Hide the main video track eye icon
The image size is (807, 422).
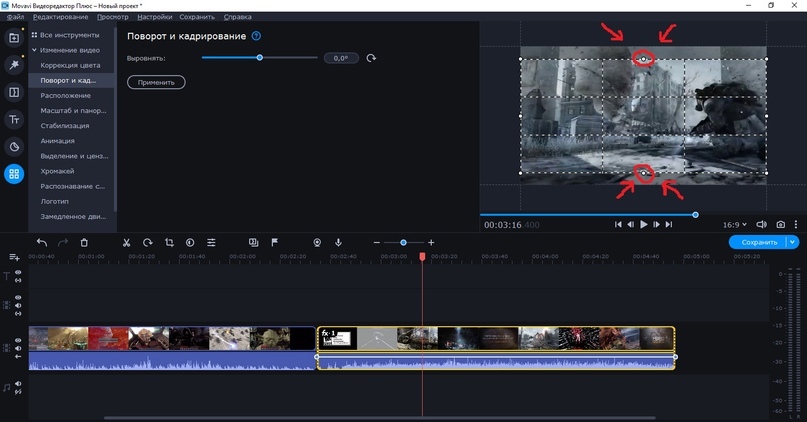pos(18,341)
